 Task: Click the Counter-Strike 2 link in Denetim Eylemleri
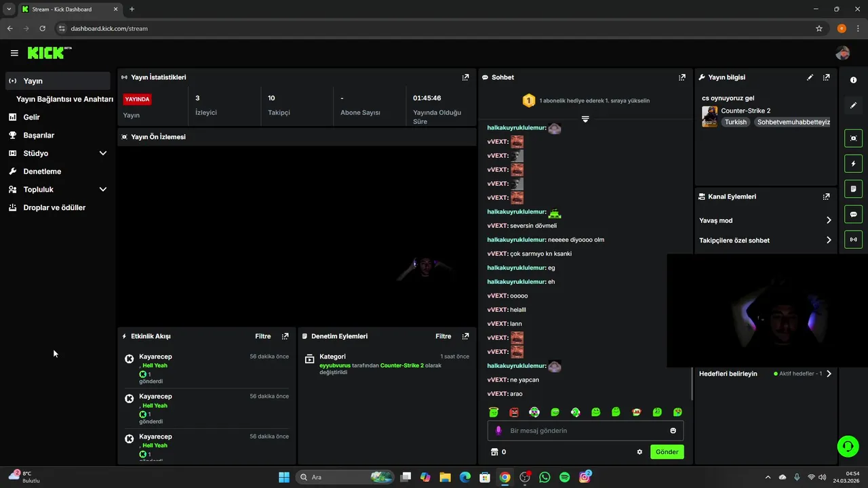(x=401, y=365)
